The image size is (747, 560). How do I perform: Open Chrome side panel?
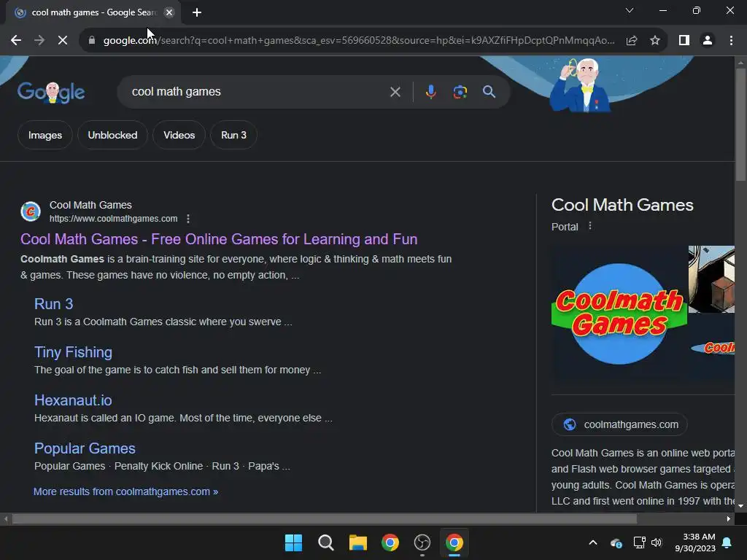click(x=684, y=41)
